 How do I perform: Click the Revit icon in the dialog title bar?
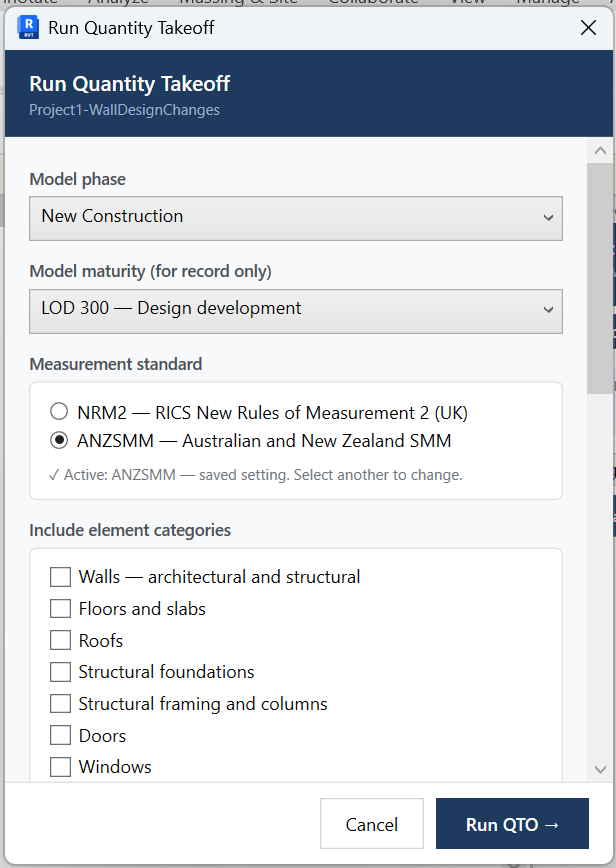(28, 28)
